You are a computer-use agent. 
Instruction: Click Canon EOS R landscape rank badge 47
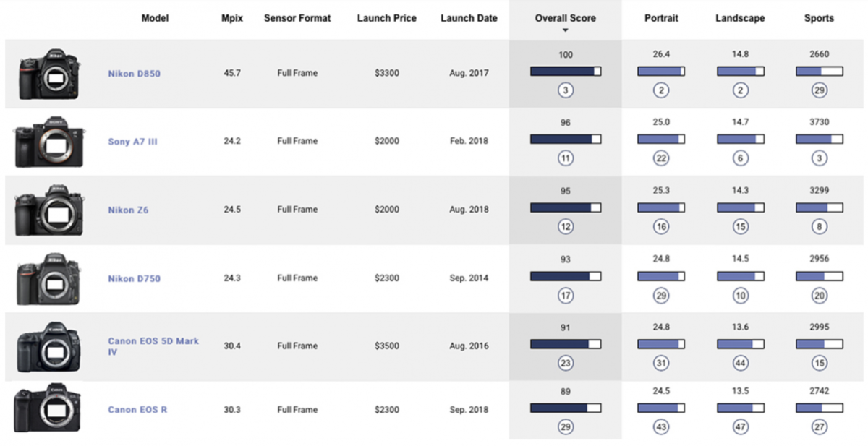click(740, 426)
